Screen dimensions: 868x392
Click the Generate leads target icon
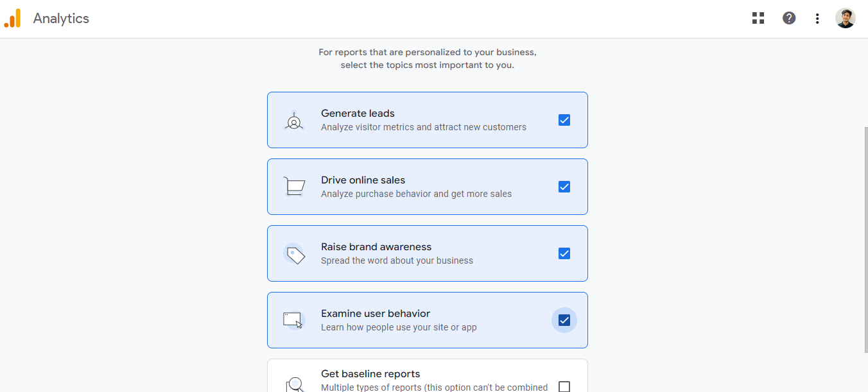point(294,121)
